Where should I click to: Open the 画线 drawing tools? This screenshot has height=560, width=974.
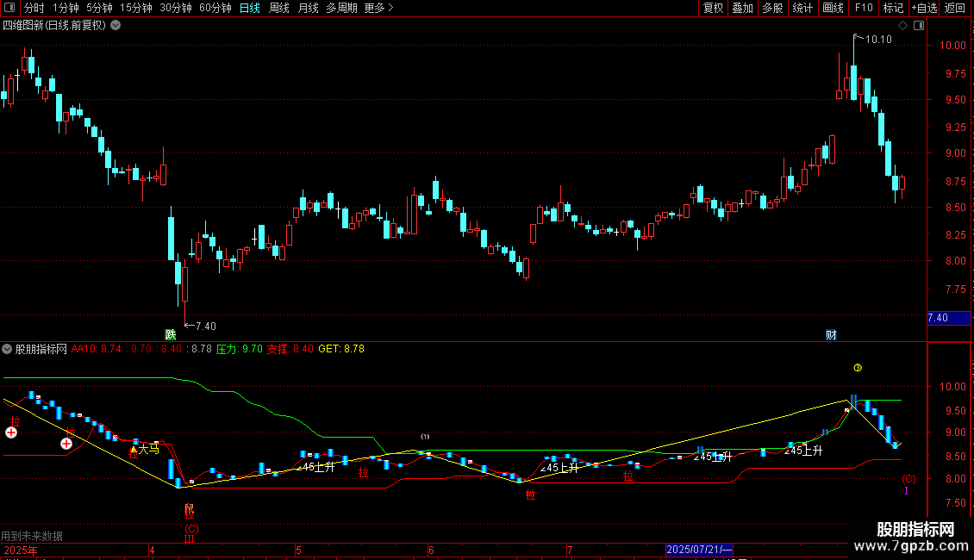pos(833,8)
